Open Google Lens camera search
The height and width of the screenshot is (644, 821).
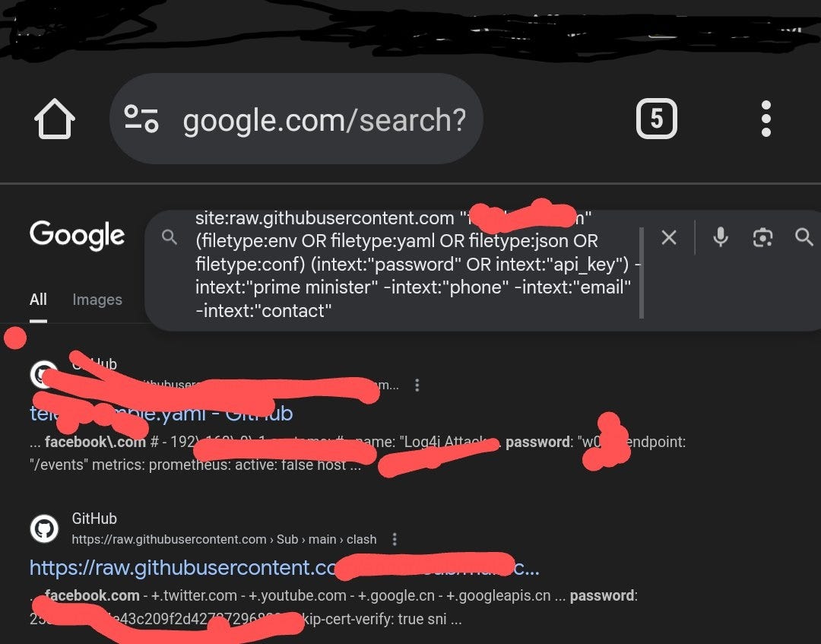point(762,238)
